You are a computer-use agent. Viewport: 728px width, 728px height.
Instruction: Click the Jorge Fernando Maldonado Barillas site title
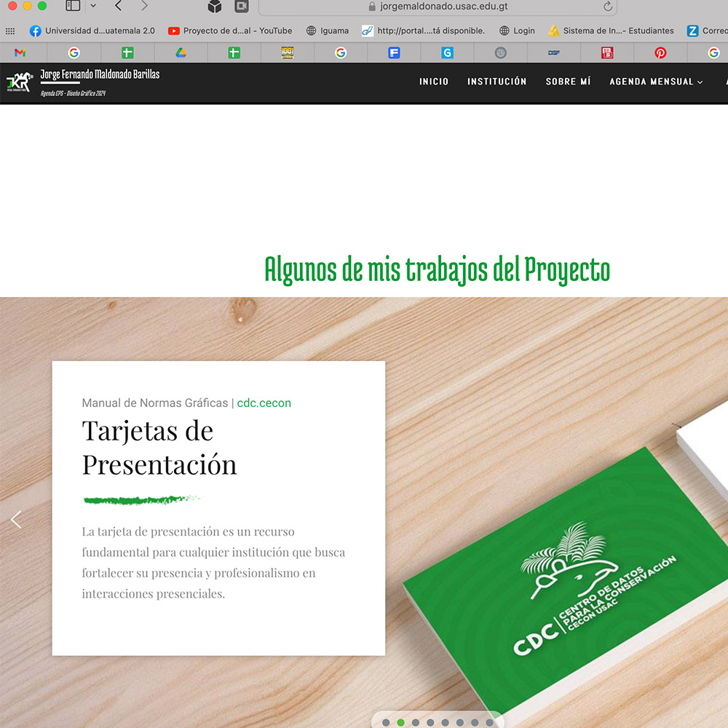click(100, 74)
